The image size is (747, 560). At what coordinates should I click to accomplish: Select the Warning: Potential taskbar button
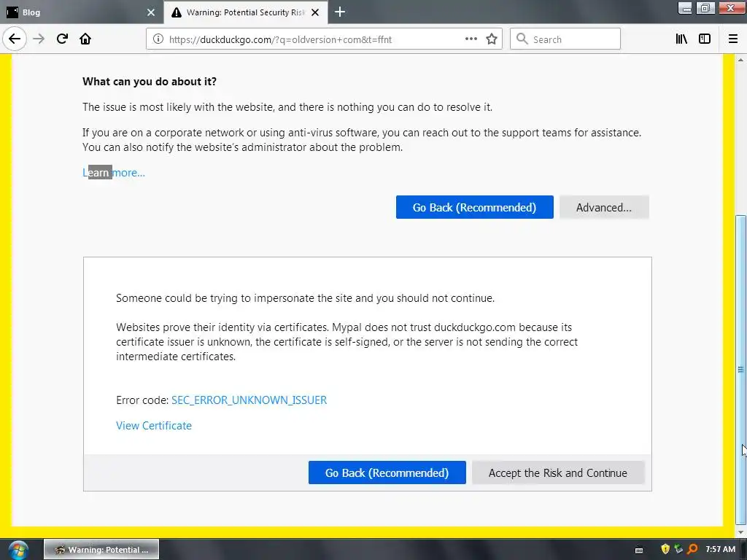(101, 550)
